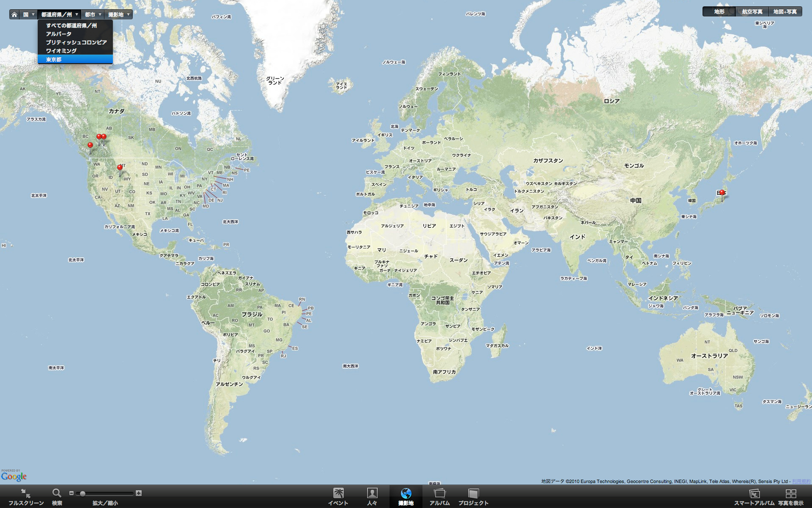The height and width of the screenshot is (508, 812).
Task: Click the Home icon in navigation bar
Action: pos(14,14)
